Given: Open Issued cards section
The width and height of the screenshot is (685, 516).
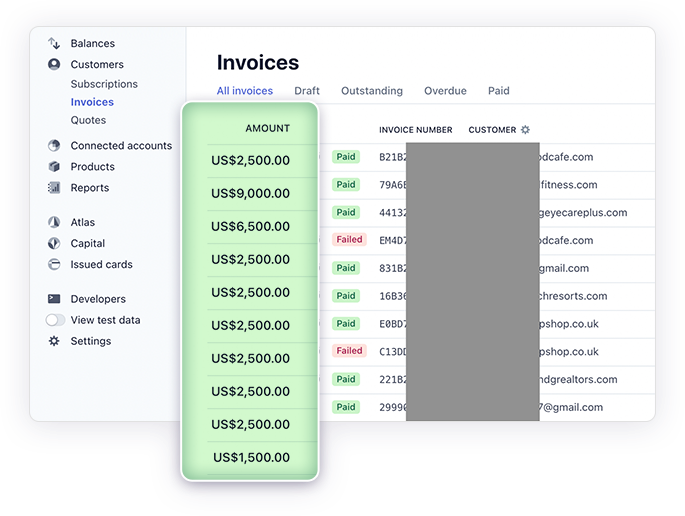Looking at the screenshot, I should click(x=101, y=264).
